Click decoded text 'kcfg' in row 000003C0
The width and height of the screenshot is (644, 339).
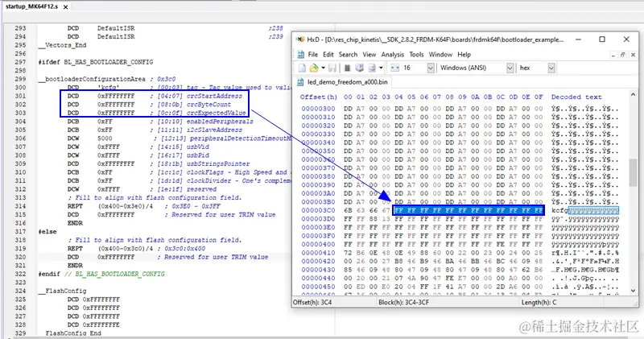(559, 210)
